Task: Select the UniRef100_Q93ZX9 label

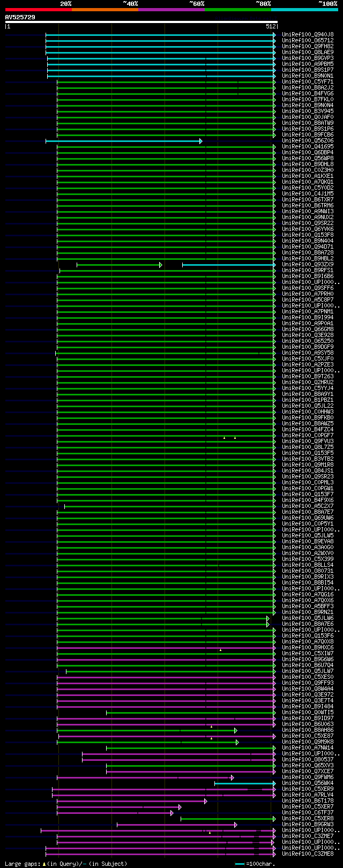Action: pyautogui.click(x=308, y=264)
